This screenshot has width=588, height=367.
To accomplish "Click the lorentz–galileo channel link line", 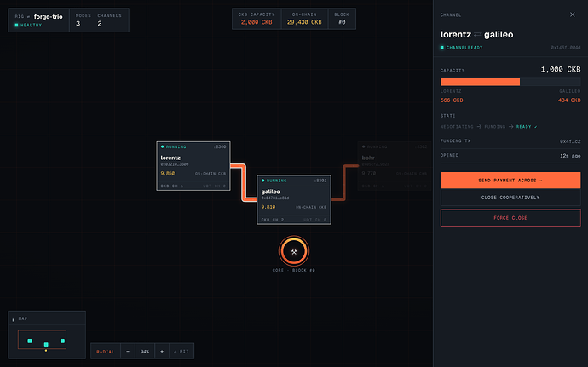I will coord(244,182).
